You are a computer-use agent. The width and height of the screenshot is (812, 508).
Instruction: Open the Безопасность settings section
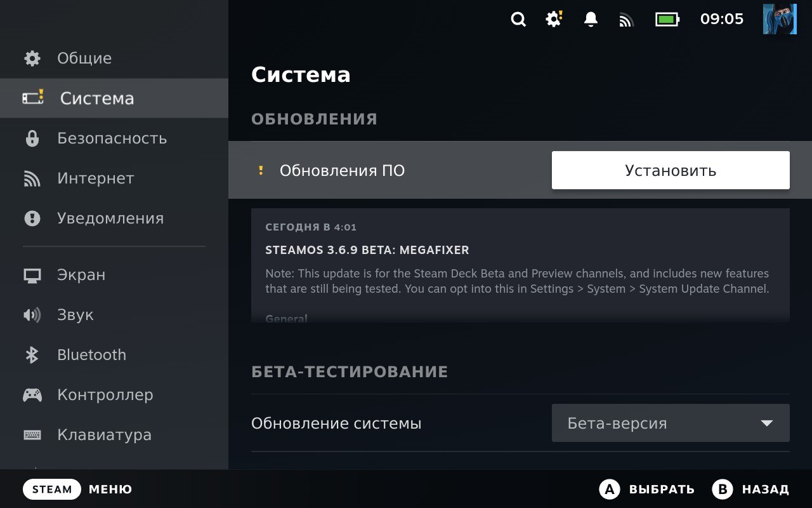(x=114, y=138)
